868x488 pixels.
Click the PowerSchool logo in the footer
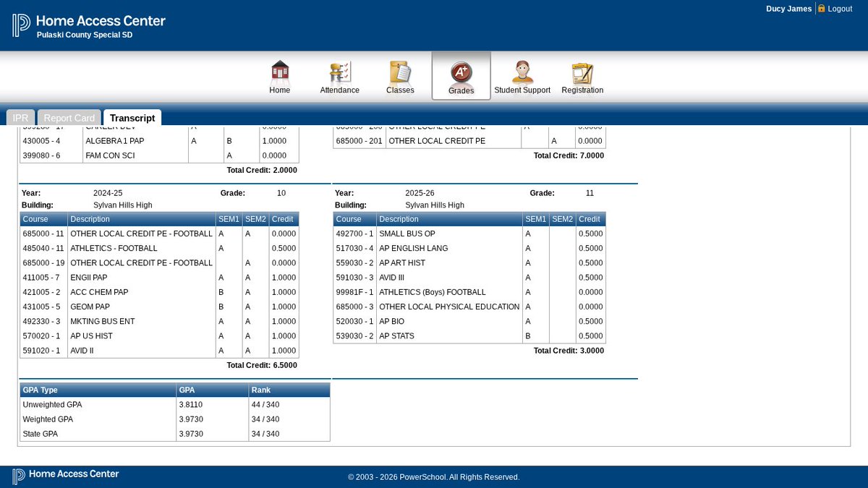19,476
